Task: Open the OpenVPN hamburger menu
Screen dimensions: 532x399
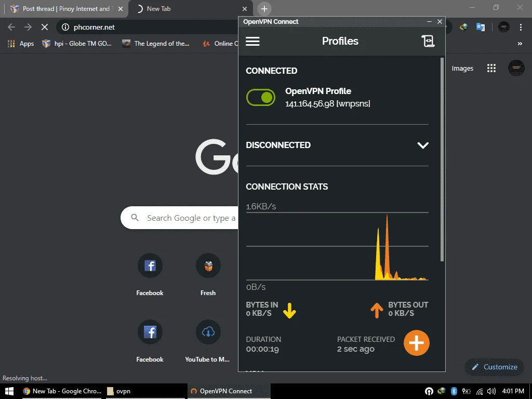Action: click(252, 42)
